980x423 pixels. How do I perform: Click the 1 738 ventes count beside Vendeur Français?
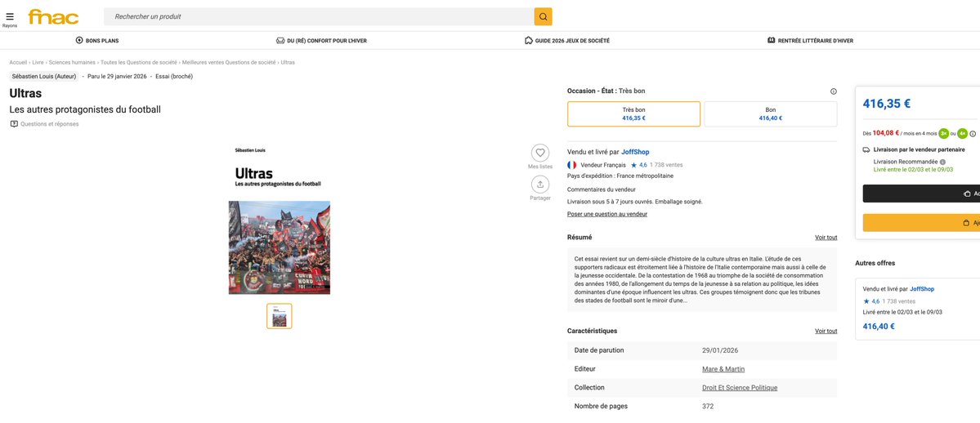click(666, 165)
